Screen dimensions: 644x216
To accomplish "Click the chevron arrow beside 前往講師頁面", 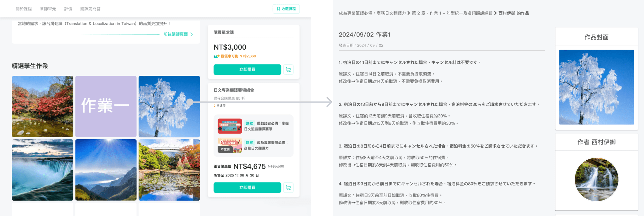I will 192,34.
